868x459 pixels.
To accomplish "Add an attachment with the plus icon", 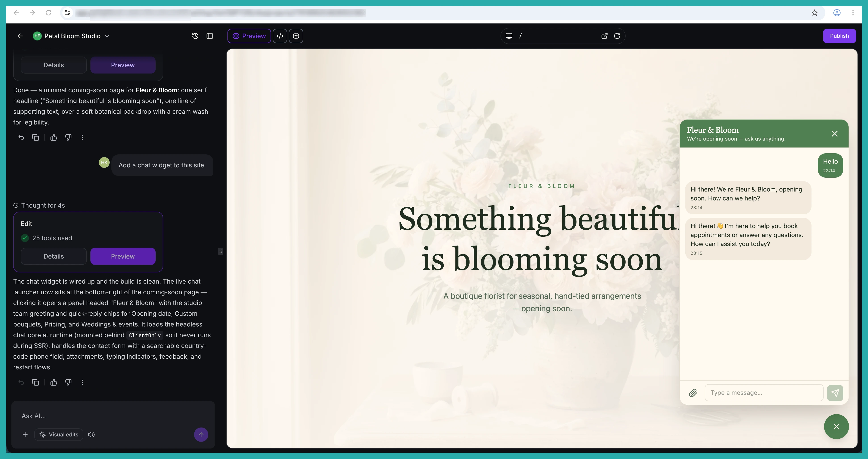I will (25, 435).
